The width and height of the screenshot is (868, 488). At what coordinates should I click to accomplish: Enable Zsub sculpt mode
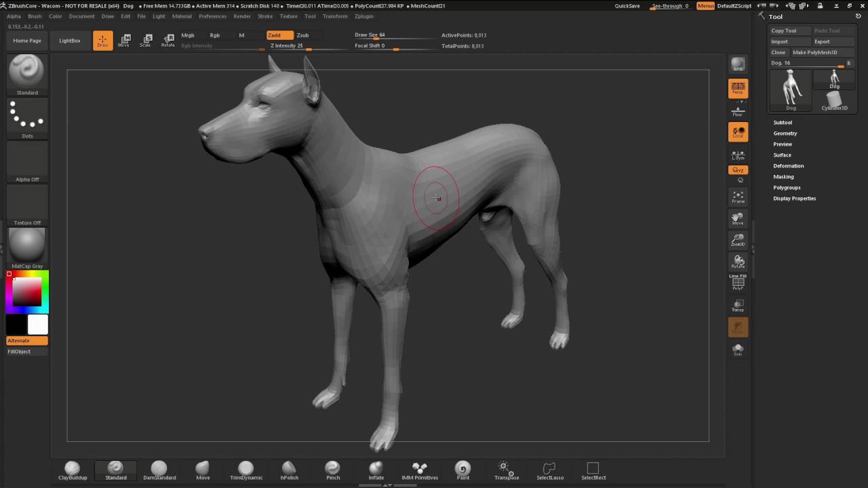click(303, 35)
